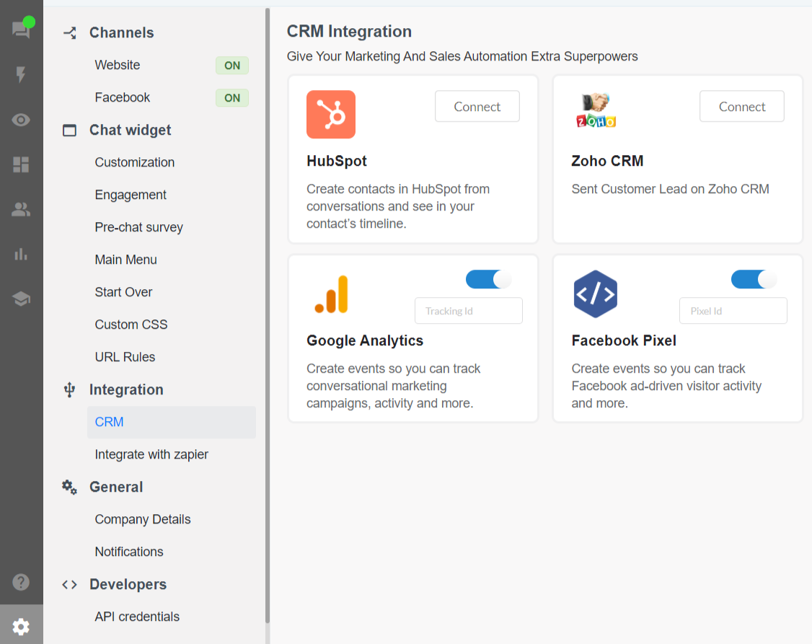The height and width of the screenshot is (644, 812).
Task: Open Main Menu settings
Action: coord(126,260)
